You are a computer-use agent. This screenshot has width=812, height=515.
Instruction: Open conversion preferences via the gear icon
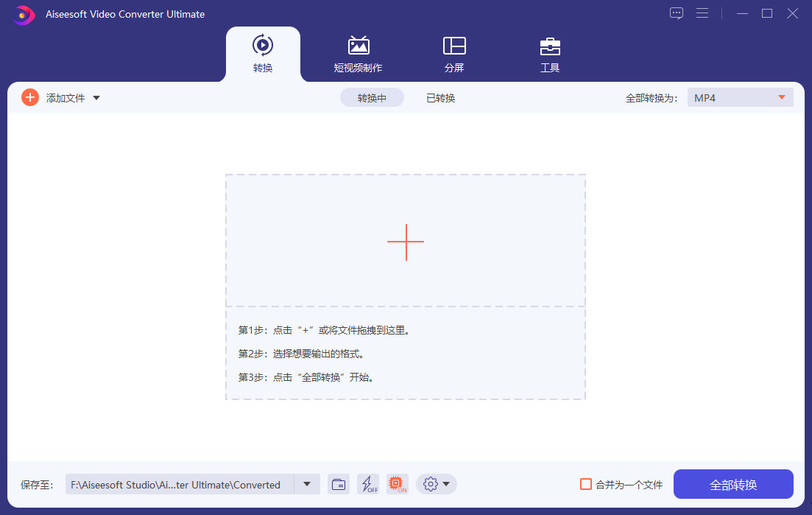coord(431,484)
